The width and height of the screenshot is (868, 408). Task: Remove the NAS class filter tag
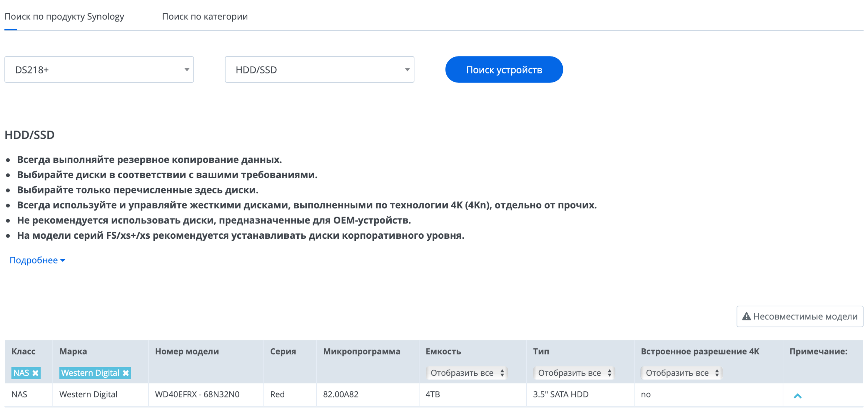click(x=35, y=373)
